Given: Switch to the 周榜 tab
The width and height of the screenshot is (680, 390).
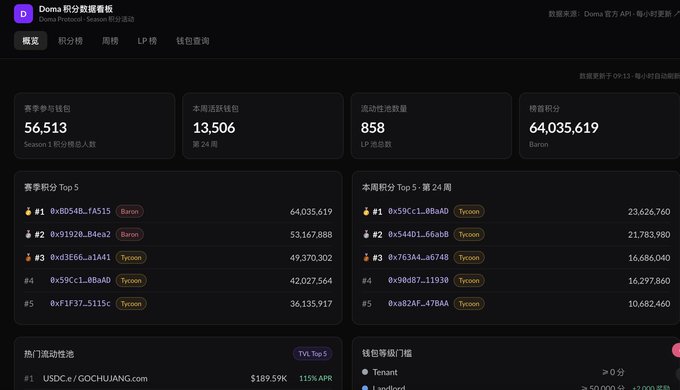Looking at the screenshot, I should 110,41.
